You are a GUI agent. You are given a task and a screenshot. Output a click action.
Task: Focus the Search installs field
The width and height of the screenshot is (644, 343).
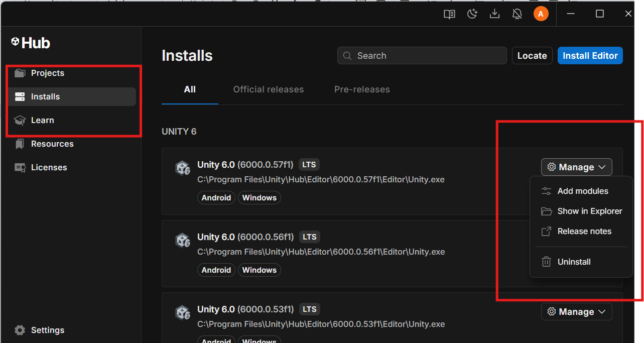(x=422, y=56)
